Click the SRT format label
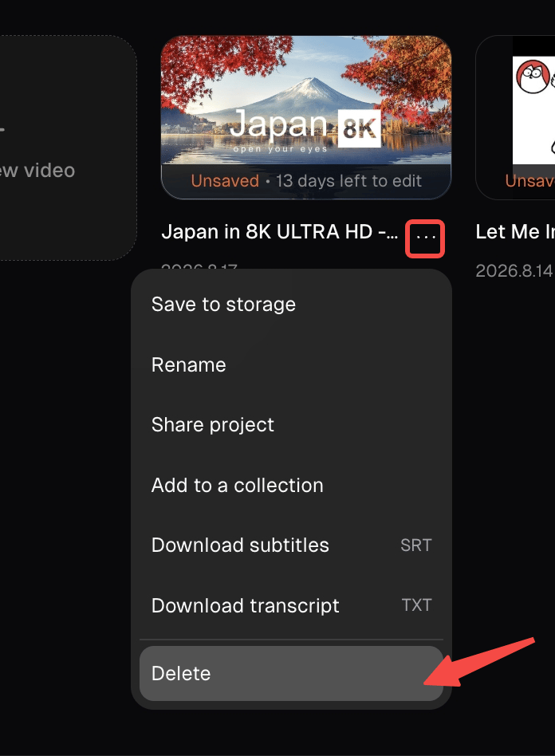 [416, 545]
